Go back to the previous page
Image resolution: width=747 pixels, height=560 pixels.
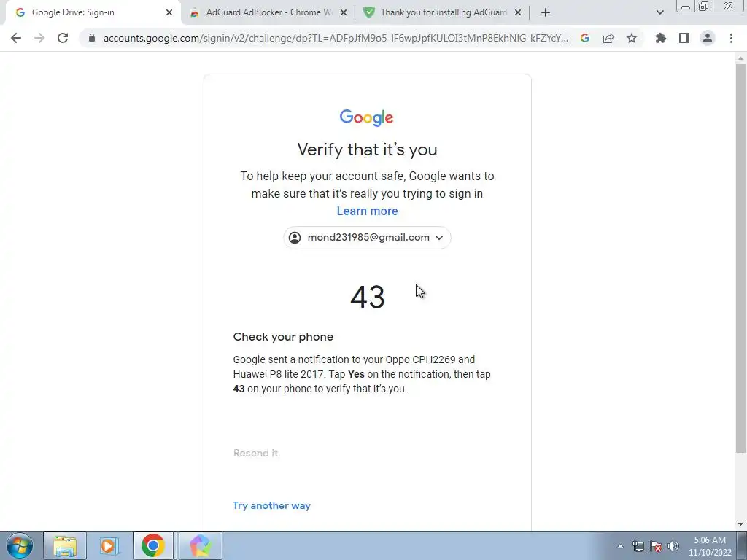16,38
